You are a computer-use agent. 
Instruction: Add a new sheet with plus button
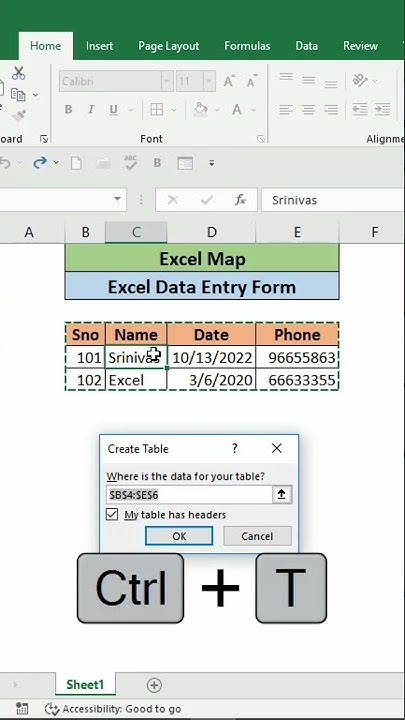pyautogui.click(x=154, y=685)
